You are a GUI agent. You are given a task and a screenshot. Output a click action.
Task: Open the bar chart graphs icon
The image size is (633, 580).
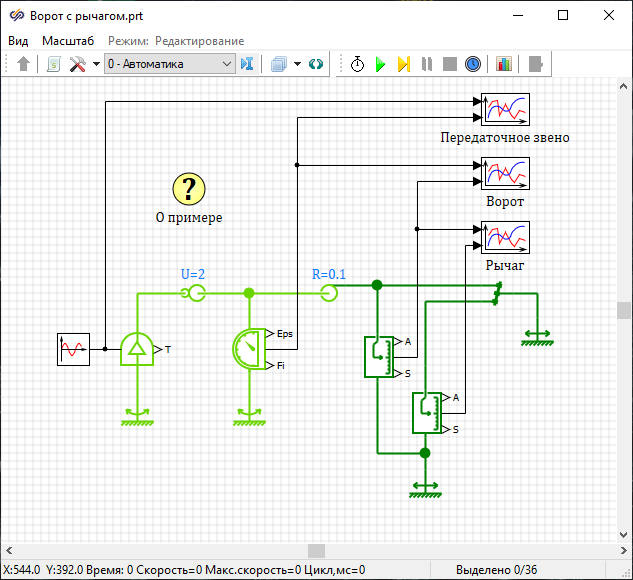tap(503, 64)
